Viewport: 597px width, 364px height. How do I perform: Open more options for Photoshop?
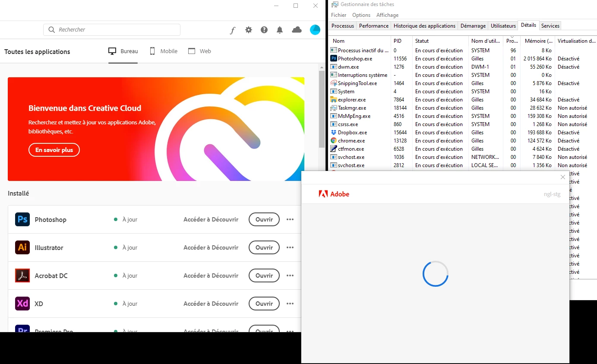coord(290,219)
